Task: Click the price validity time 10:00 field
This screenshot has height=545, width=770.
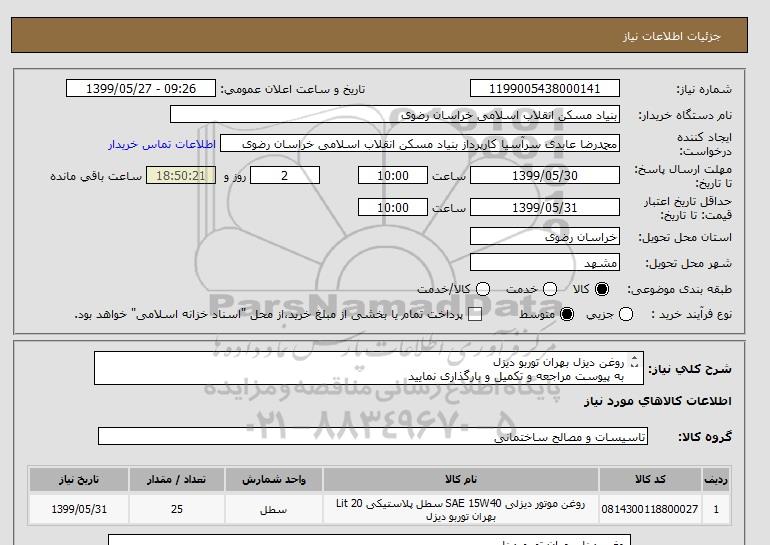Action: pos(393,207)
